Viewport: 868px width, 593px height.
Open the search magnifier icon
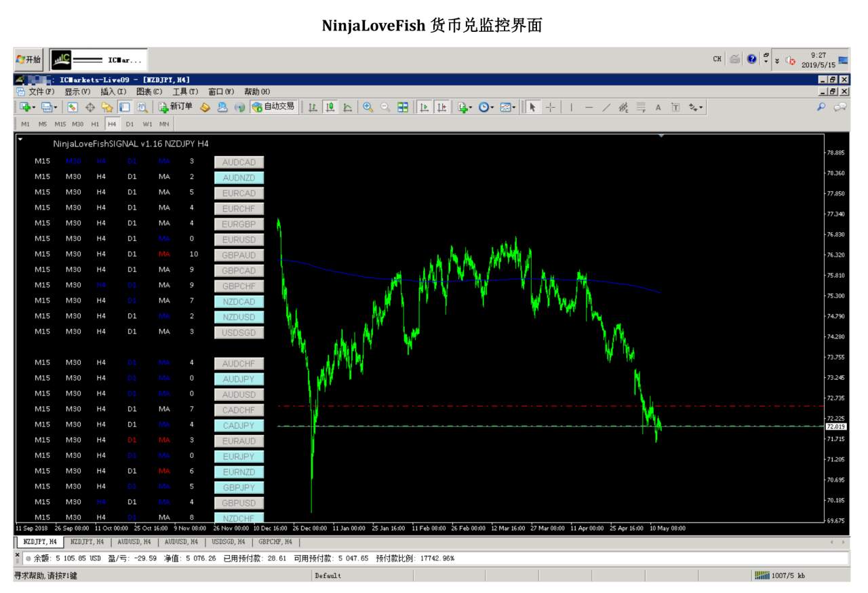pos(821,107)
